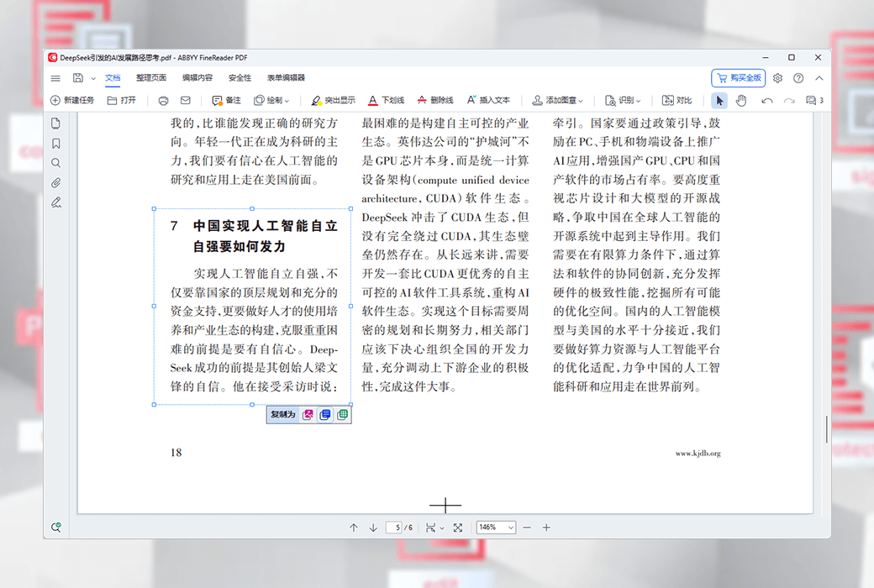Viewport: 874px width, 588px height.
Task: Click the 新建任务 (New Task) button
Action: [72, 101]
